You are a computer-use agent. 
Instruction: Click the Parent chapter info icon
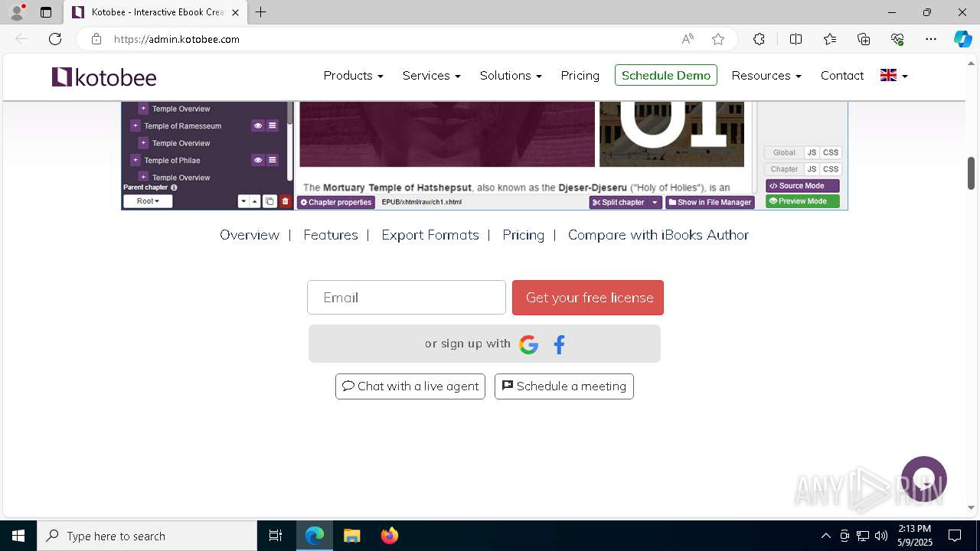[174, 187]
